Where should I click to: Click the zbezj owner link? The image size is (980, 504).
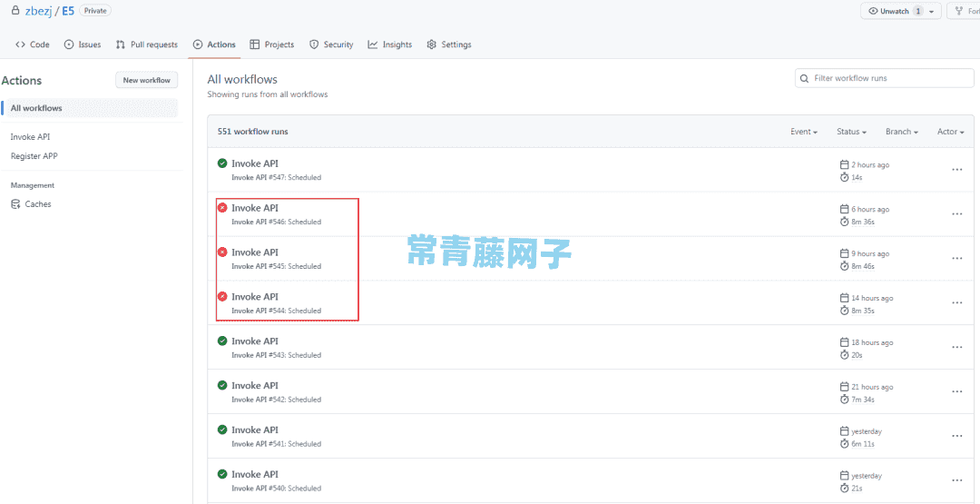point(38,11)
